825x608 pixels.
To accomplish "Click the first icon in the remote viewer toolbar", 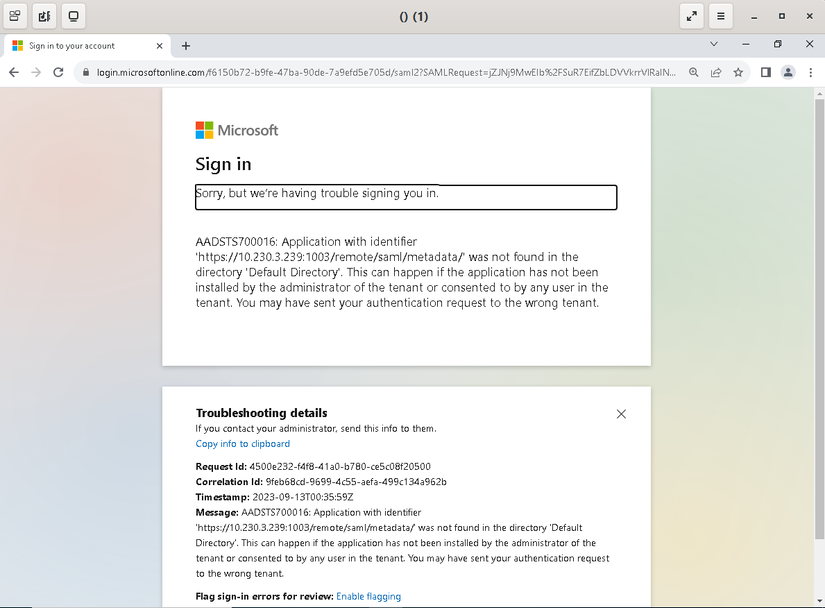I will (15, 16).
